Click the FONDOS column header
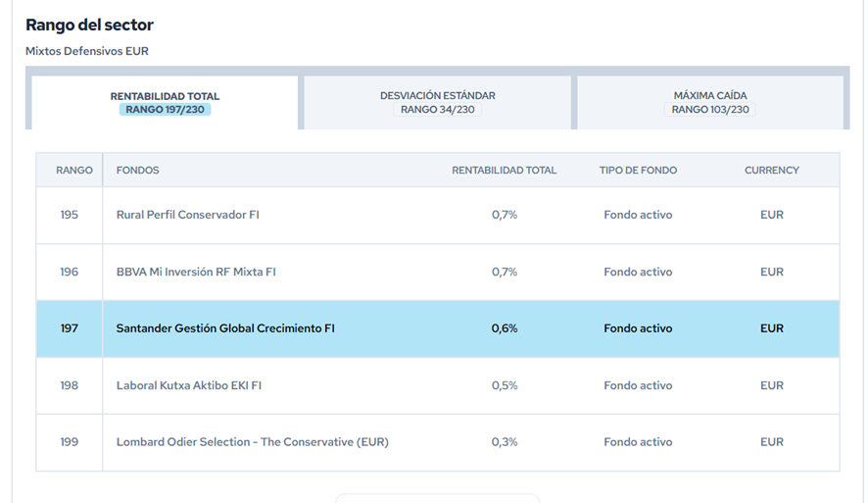The width and height of the screenshot is (868, 503). [137, 170]
